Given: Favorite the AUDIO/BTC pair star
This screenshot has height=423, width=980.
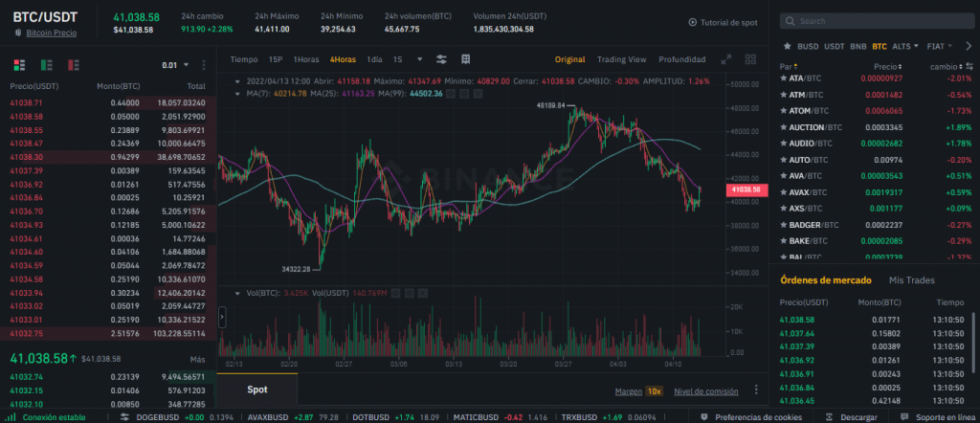Looking at the screenshot, I should (784, 144).
